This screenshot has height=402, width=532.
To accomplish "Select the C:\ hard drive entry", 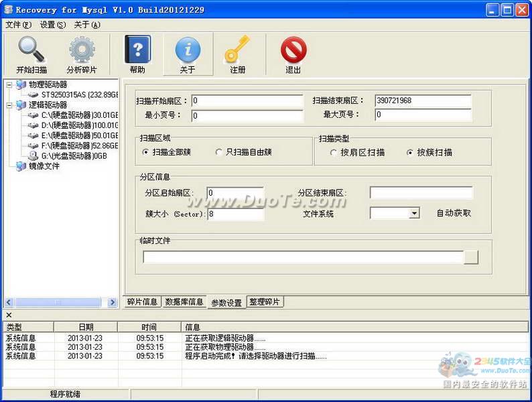I will tap(73, 115).
